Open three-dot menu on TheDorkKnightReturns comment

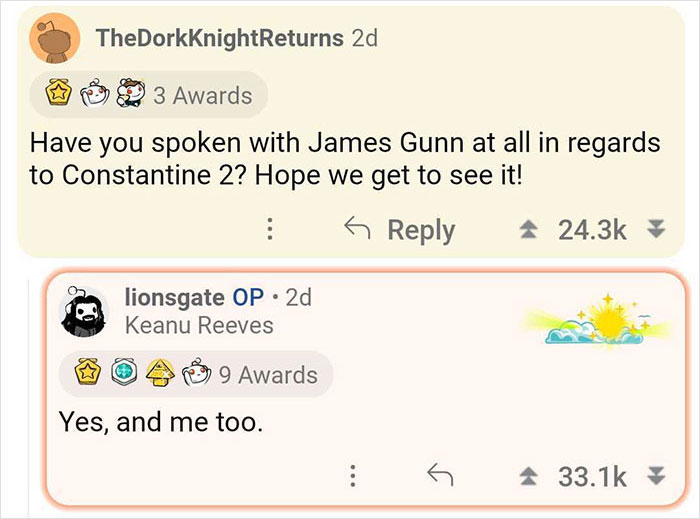coord(269,230)
